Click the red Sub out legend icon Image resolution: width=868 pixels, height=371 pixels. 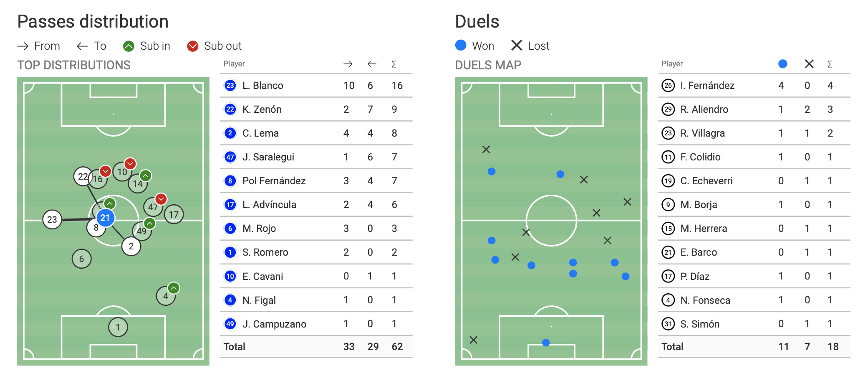click(193, 46)
